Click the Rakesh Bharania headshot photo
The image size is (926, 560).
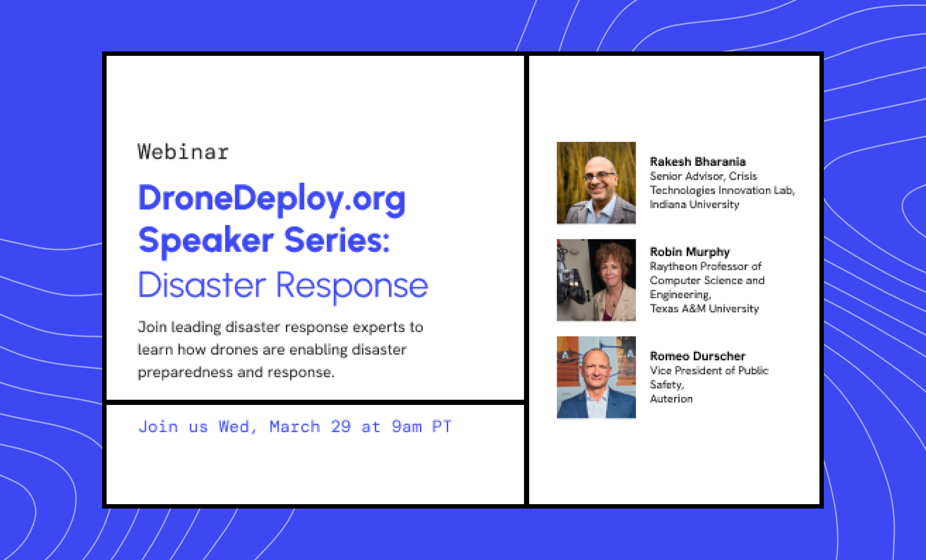[x=597, y=183]
